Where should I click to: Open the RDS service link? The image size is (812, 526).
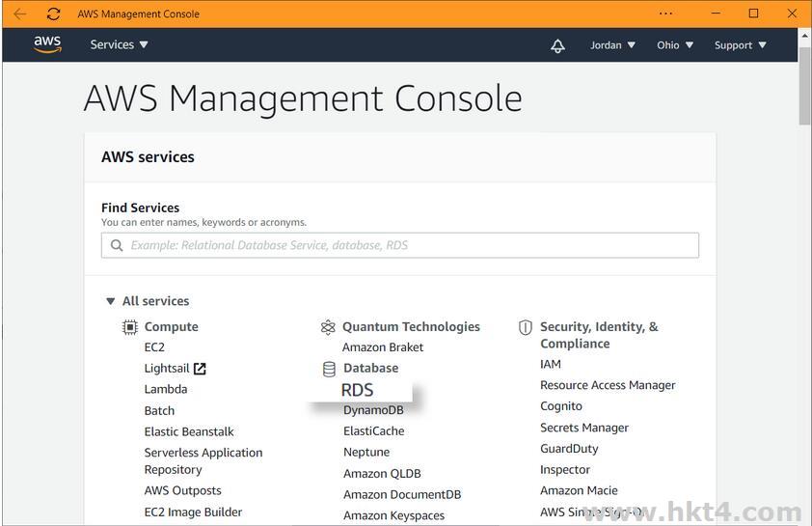pos(357,390)
